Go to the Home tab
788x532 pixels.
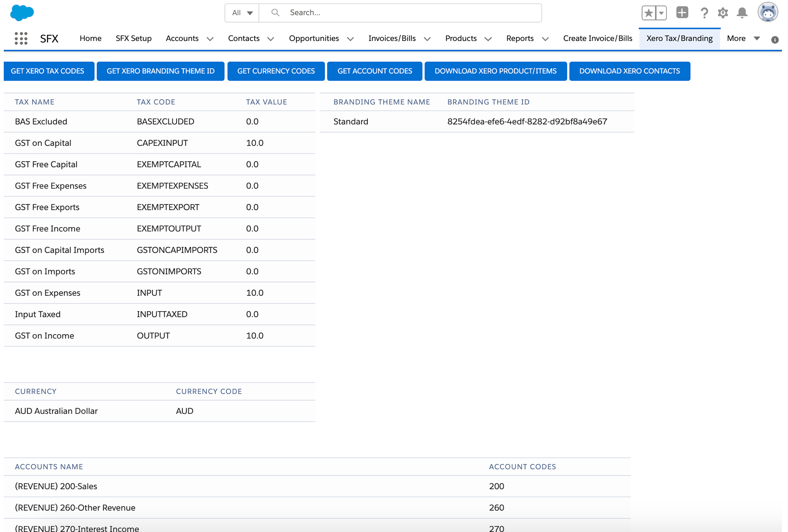tap(91, 38)
